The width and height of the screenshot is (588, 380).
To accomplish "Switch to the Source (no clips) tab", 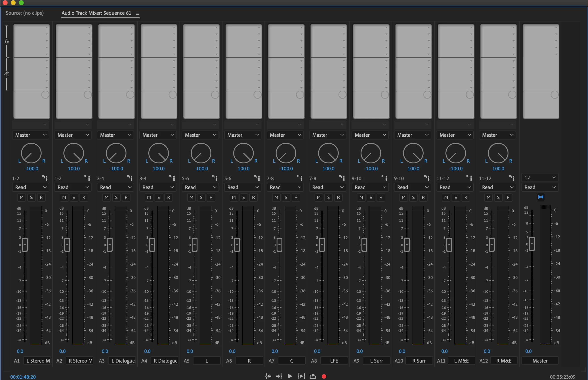I will [x=25, y=13].
